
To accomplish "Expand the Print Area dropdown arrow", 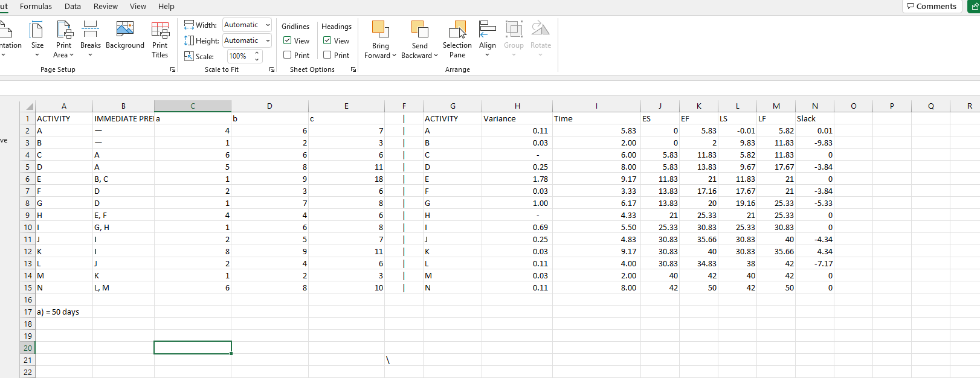I will coord(73,55).
